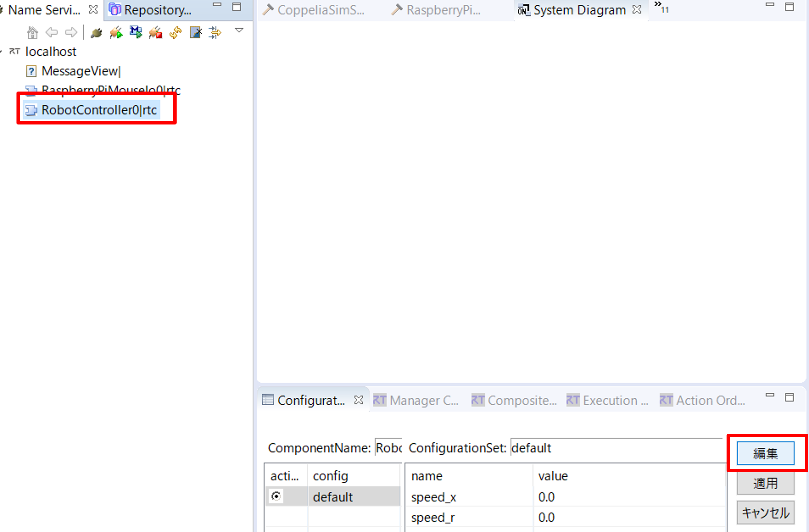Click the M manager start icon
This screenshot has width=809, height=532.
pos(136,32)
